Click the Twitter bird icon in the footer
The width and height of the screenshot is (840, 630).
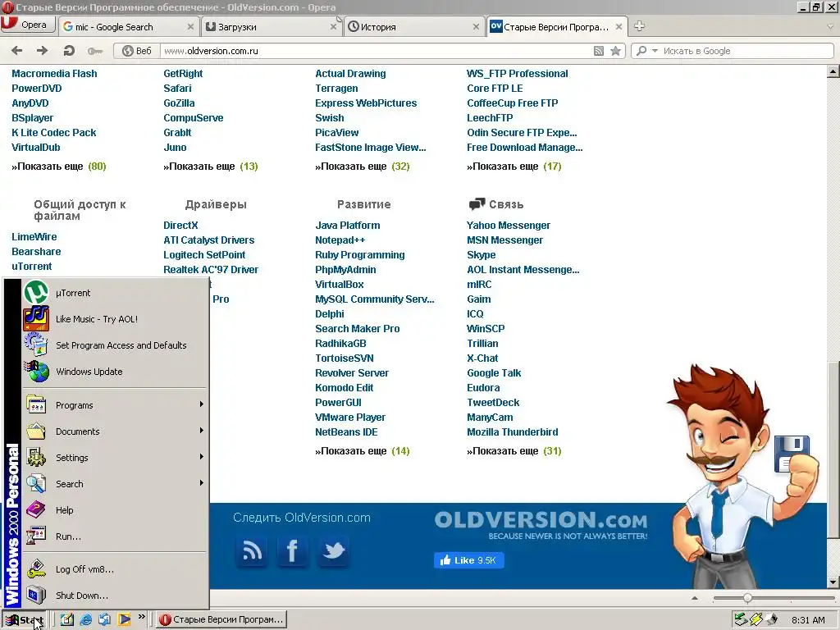(333, 550)
